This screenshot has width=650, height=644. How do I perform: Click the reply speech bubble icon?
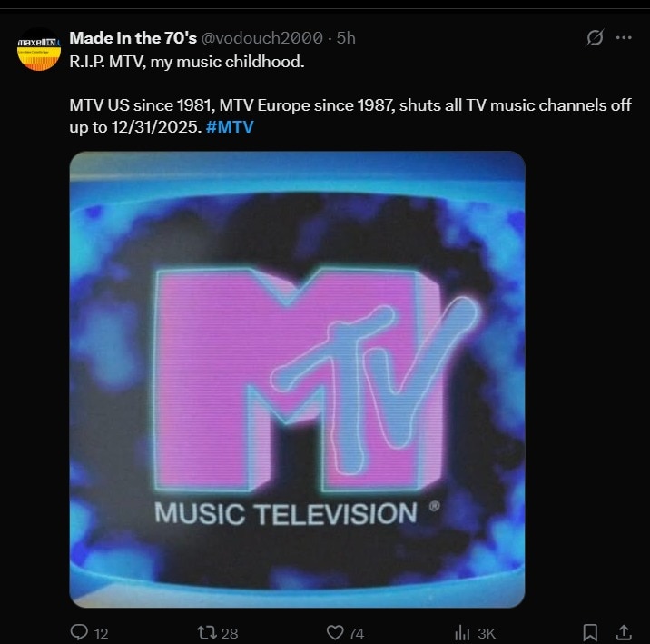tap(79, 632)
